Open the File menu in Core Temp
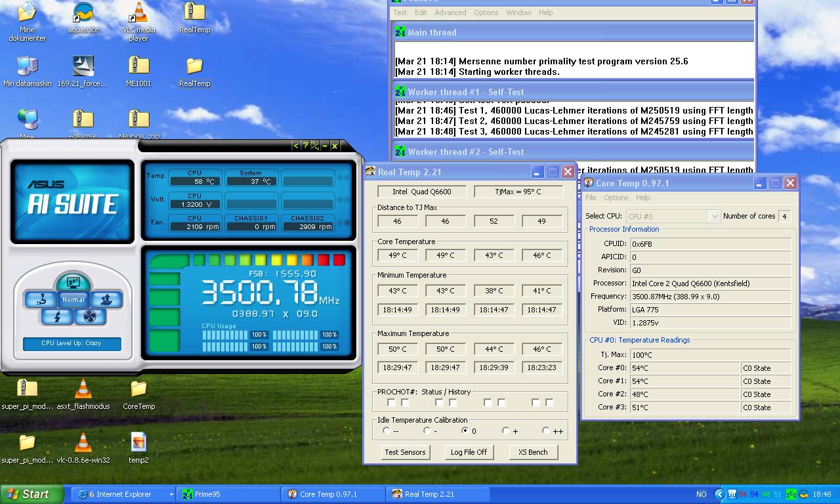 [591, 198]
